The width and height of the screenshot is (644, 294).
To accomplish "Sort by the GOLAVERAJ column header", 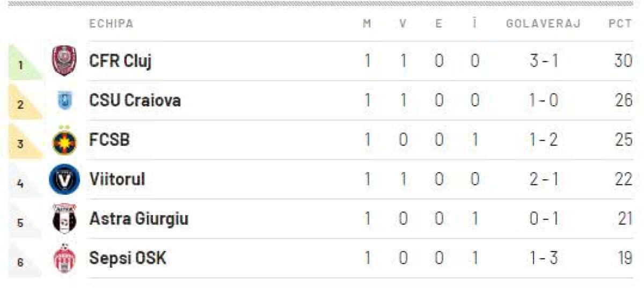I will pos(543,24).
